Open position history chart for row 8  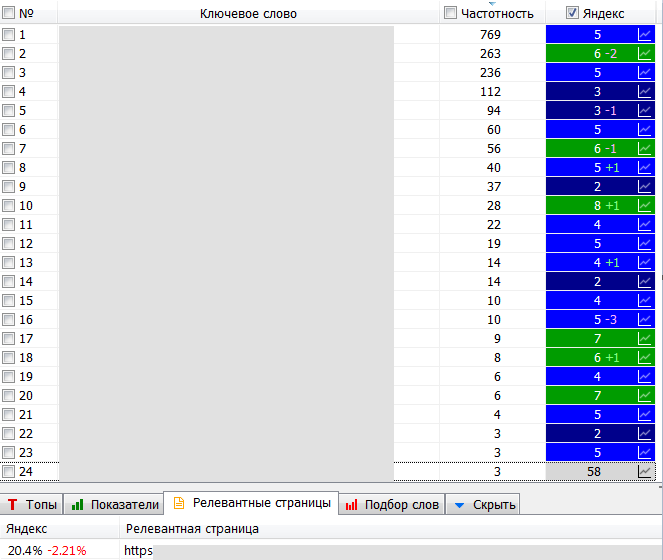click(644, 168)
